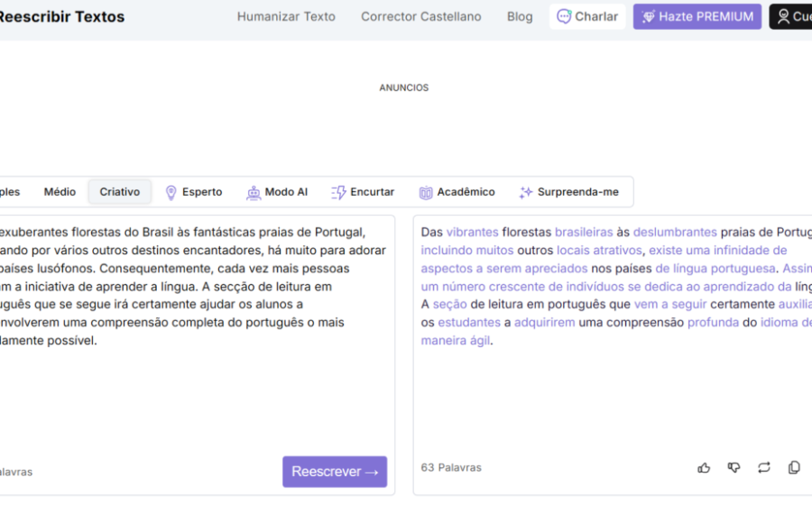Click the diamond icon in Hazte PREMIUM
This screenshot has width=812, height=505.
(x=648, y=16)
